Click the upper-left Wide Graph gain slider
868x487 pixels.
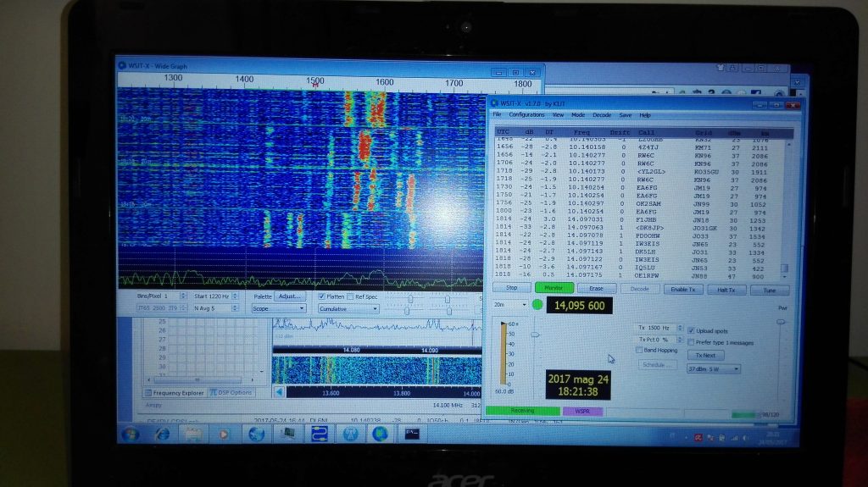pyautogui.click(x=411, y=299)
